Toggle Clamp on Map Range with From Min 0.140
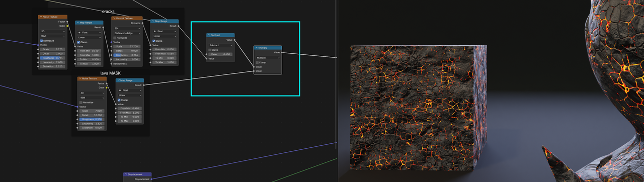Screen dimensions: 644x182 point(78,42)
